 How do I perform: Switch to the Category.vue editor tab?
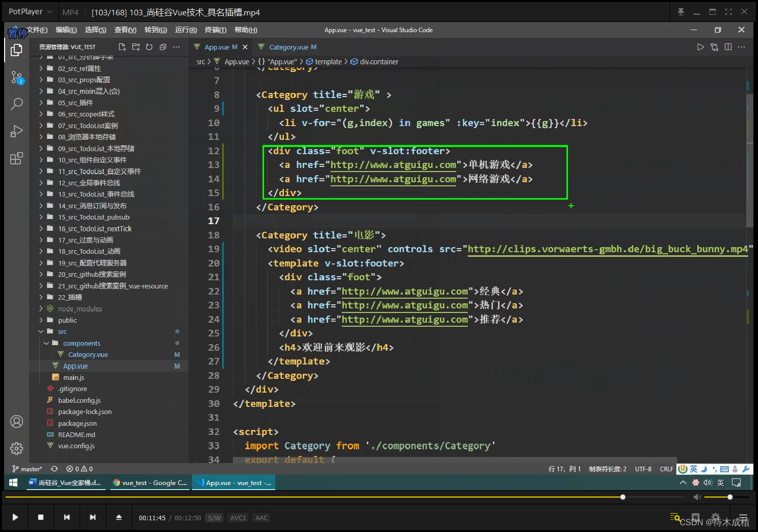tap(288, 47)
